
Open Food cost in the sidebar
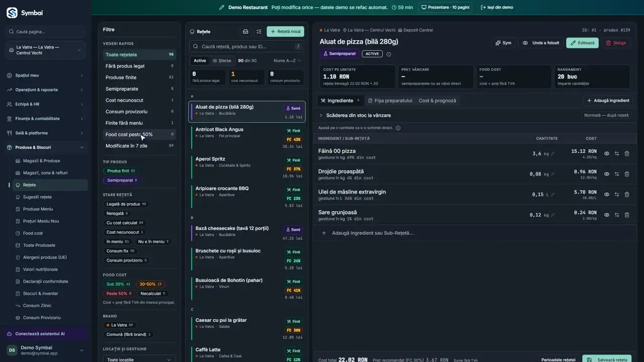point(33,233)
